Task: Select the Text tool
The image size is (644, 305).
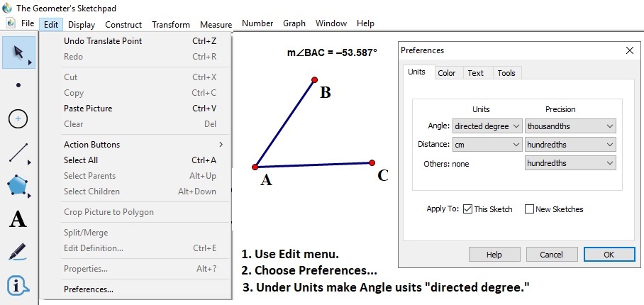Action: [x=18, y=219]
